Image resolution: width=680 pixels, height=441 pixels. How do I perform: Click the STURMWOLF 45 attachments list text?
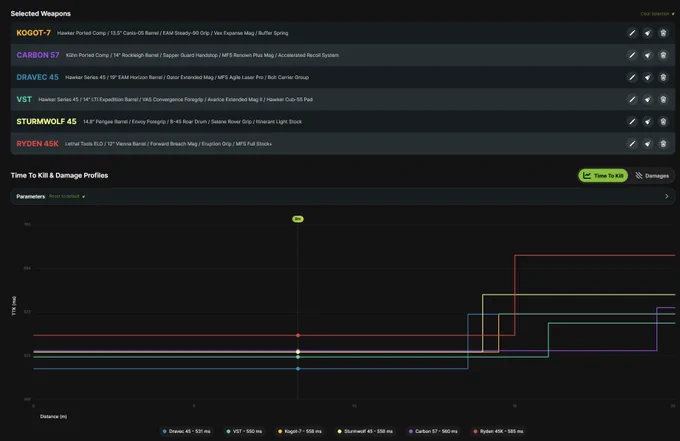coord(192,121)
